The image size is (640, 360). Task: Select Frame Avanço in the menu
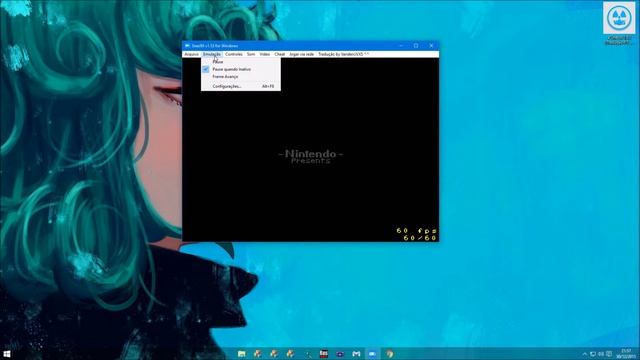click(241, 77)
